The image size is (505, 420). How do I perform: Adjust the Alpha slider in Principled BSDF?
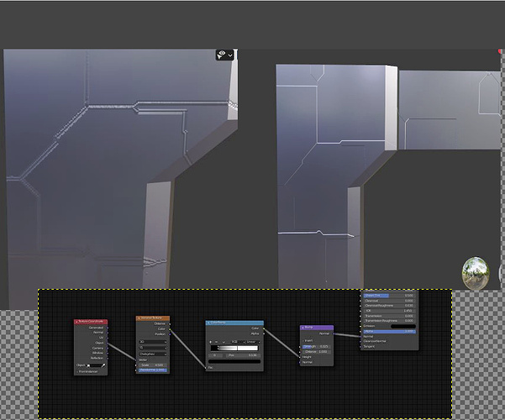(x=389, y=332)
